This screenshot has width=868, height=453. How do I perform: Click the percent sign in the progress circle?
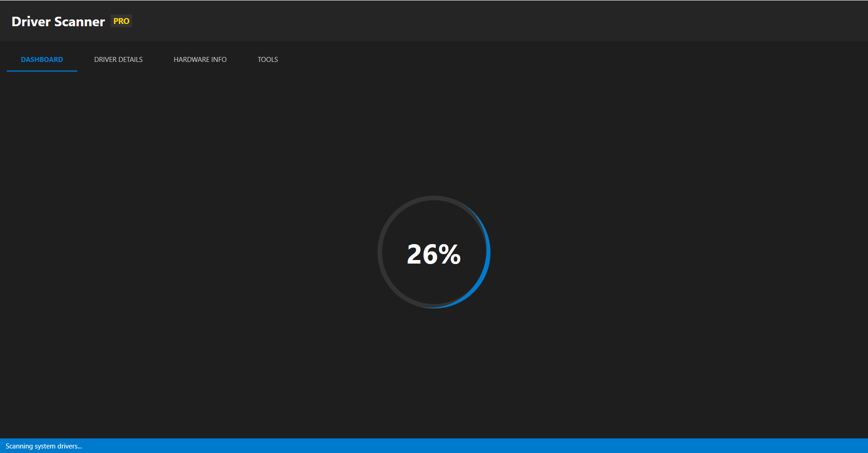pyautogui.click(x=449, y=254)
